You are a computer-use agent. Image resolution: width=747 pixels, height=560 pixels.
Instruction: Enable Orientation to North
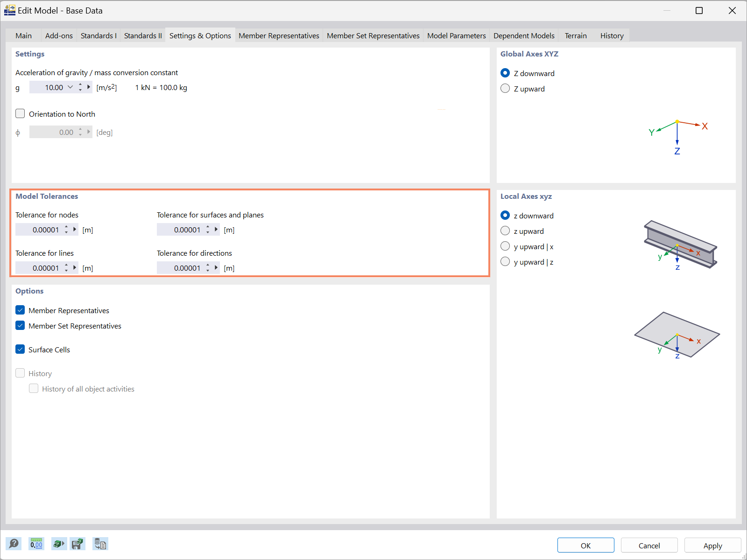pos(20,113)
